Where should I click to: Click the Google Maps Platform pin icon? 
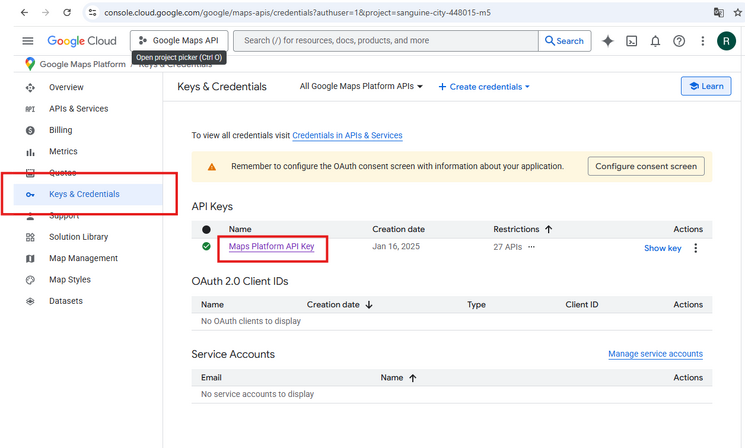(x=30, y=64)
